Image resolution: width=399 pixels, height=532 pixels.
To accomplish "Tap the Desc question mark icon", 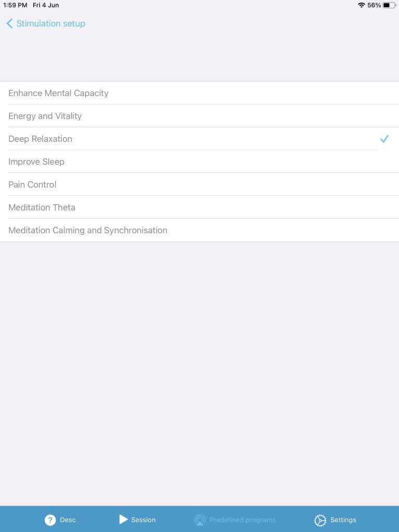I will tap(50, 520).
